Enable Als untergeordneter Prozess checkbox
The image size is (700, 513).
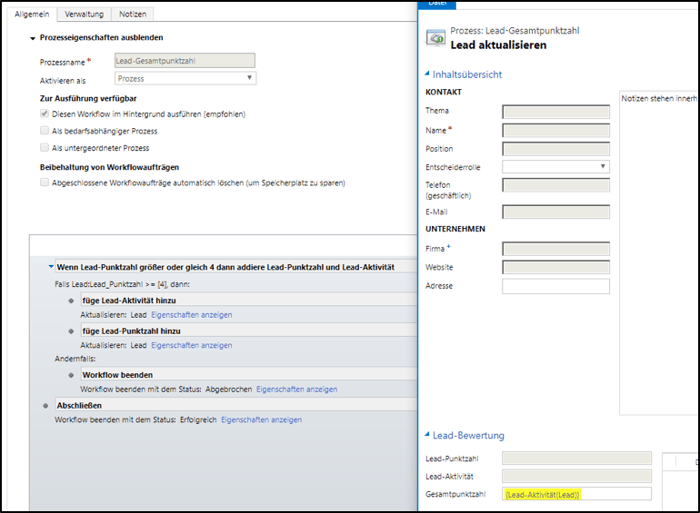pyautogui.click(x=44, y=147)
